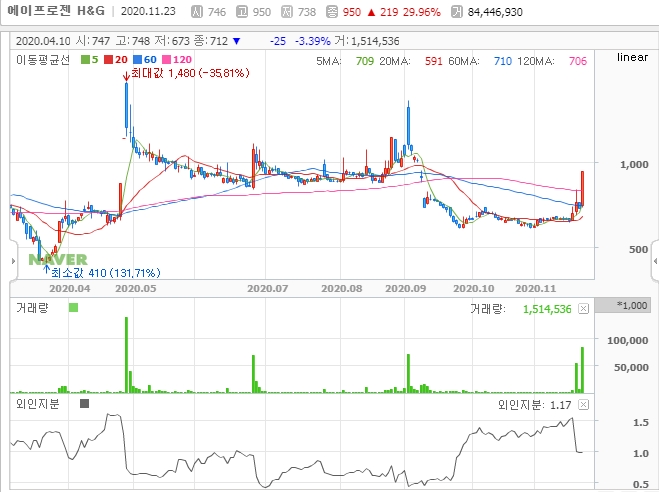Screen dimensions: 659x492
Task: Click the volume icon beside 84,446,930
Action: click(456, 12)
